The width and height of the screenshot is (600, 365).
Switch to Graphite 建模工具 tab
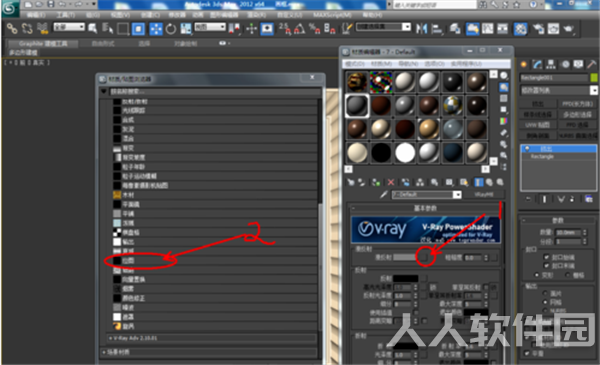click(43, 44)
